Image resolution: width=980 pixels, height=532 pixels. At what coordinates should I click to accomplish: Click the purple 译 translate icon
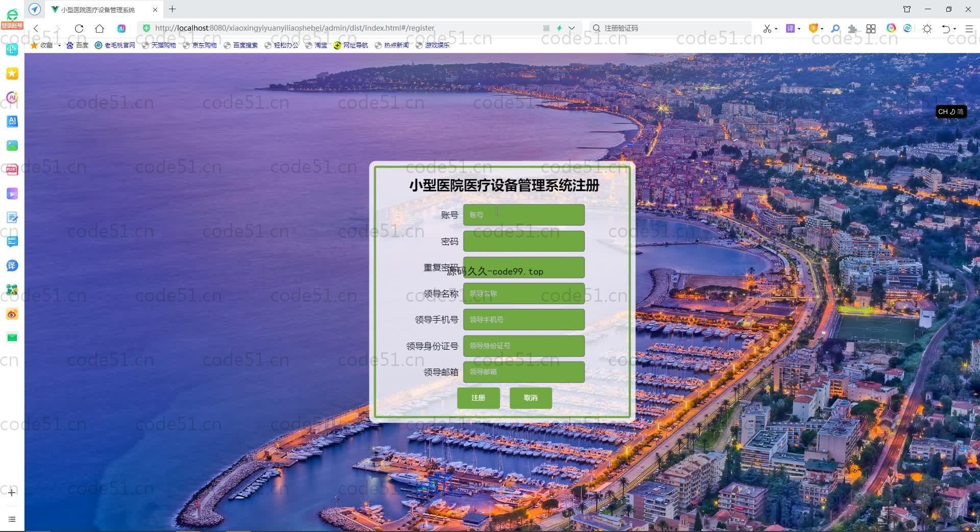[x=790, y=29]
